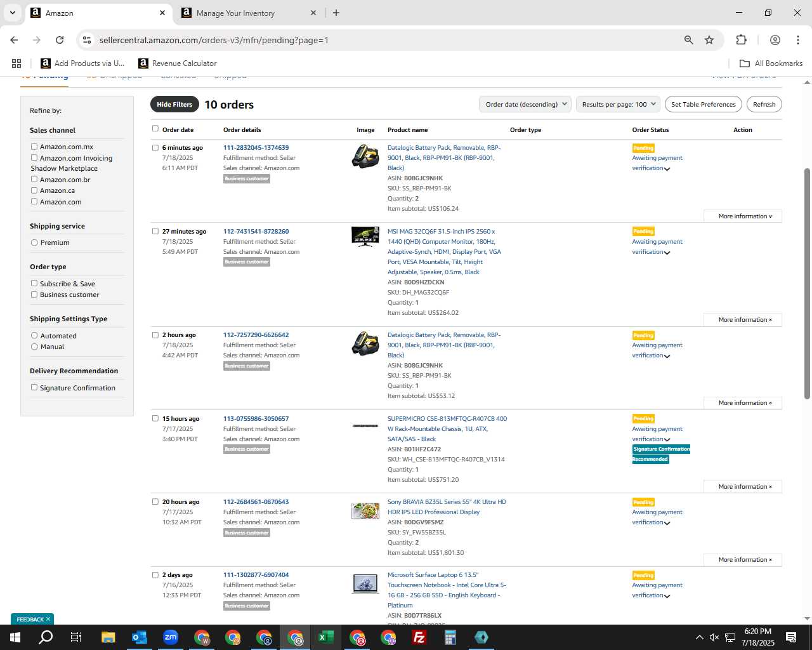Open Add Products via Upload bookmark
Screen dimensions: 812x650
pyautogui.click(x=83, y=63)
